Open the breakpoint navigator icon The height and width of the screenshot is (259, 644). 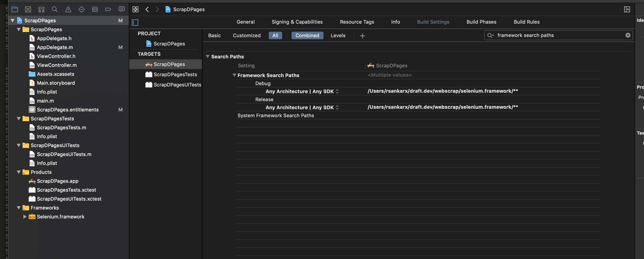pos(108,10)
